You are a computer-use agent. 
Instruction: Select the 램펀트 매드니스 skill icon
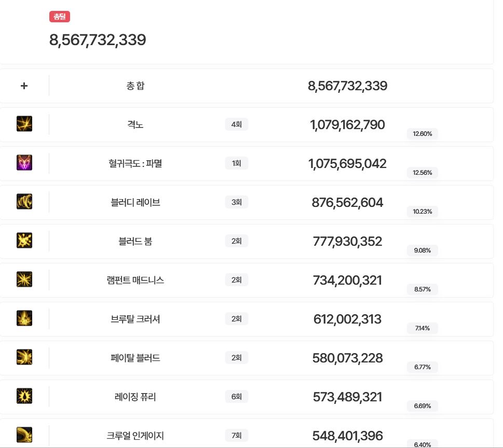click(24, 279)
